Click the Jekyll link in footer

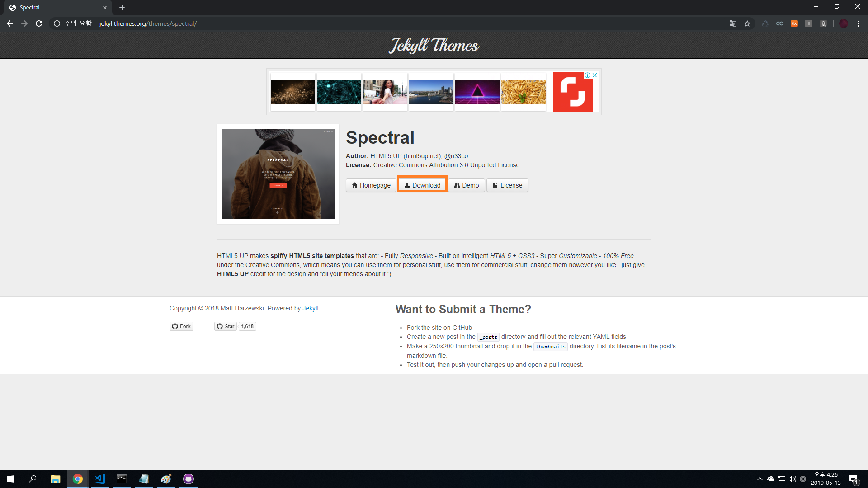pos(310,308)
